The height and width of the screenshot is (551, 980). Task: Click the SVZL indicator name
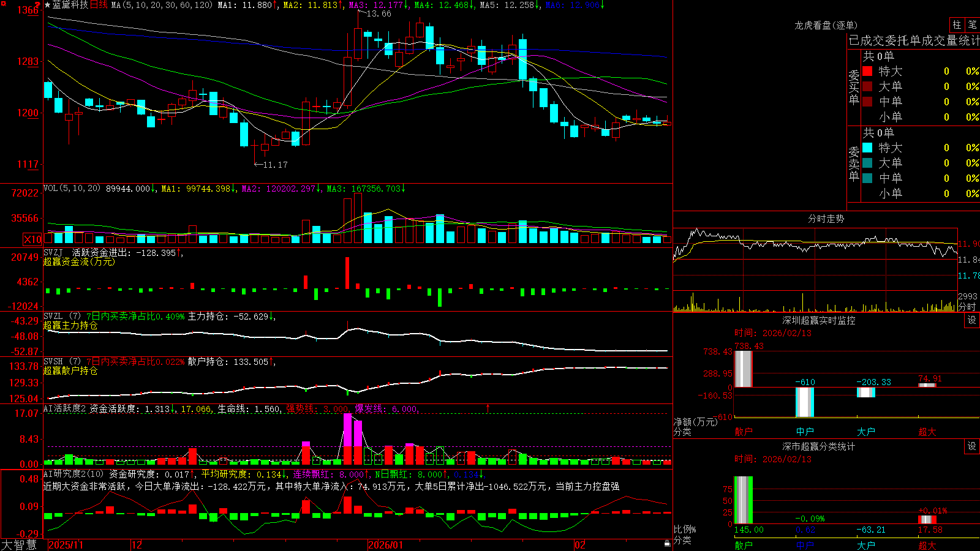[x=53, y=317]
